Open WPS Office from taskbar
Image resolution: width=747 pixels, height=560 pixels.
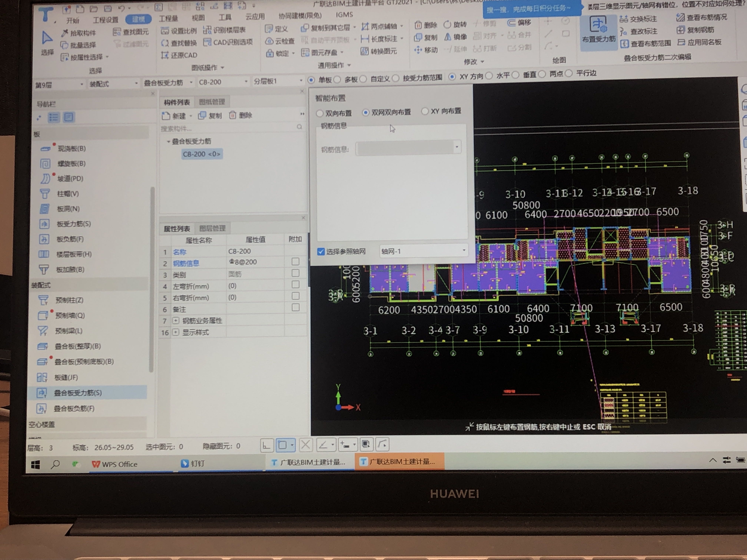click(115, 464)
